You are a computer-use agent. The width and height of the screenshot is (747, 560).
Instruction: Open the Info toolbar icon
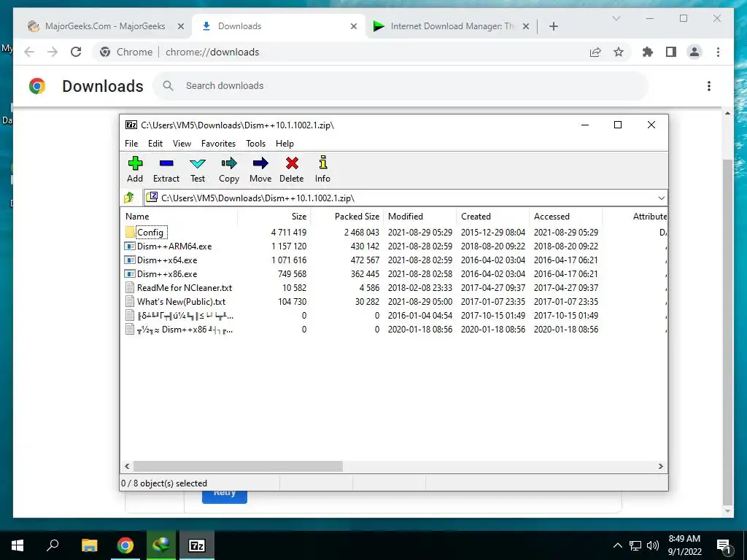click(x=322, y=163)
